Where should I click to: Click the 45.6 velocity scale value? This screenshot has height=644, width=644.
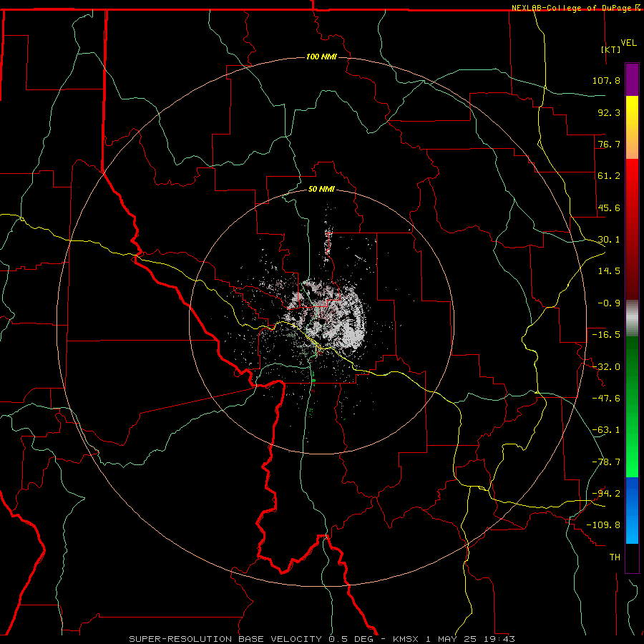(609, 208)
